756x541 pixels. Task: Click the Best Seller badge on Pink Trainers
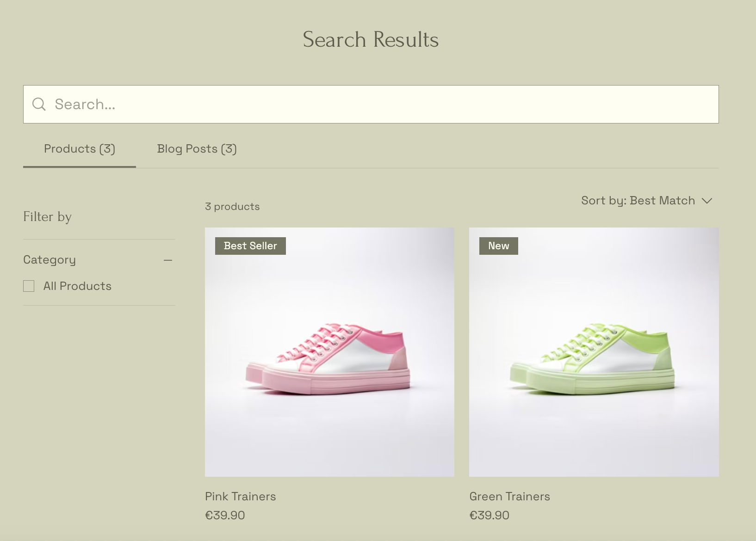coord(250,246)
